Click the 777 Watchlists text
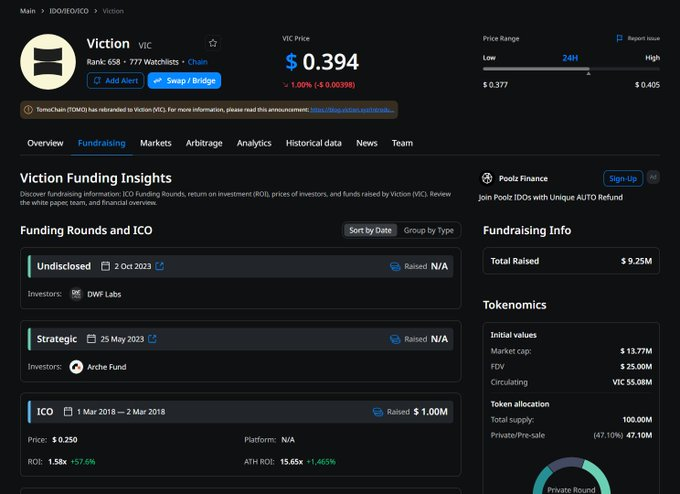The height and width of the screenshot is (494, 680). pyautogui.click(x=154, y=62)
